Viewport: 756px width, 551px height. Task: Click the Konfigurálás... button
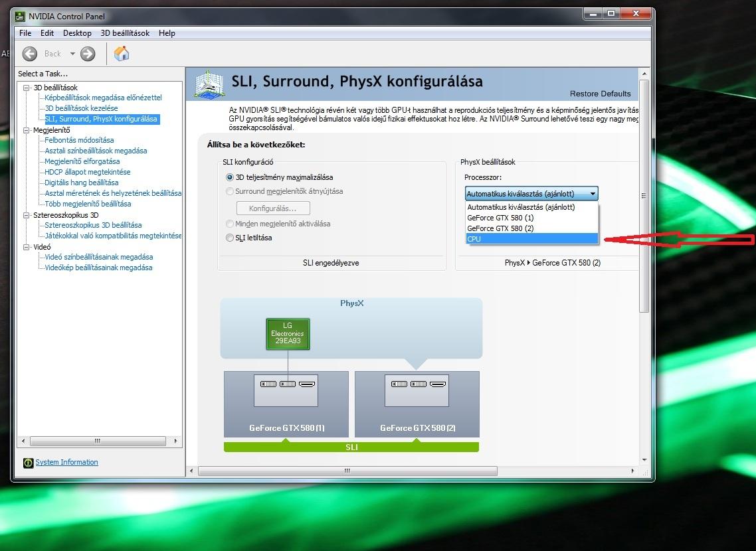[x=273, y=208]
